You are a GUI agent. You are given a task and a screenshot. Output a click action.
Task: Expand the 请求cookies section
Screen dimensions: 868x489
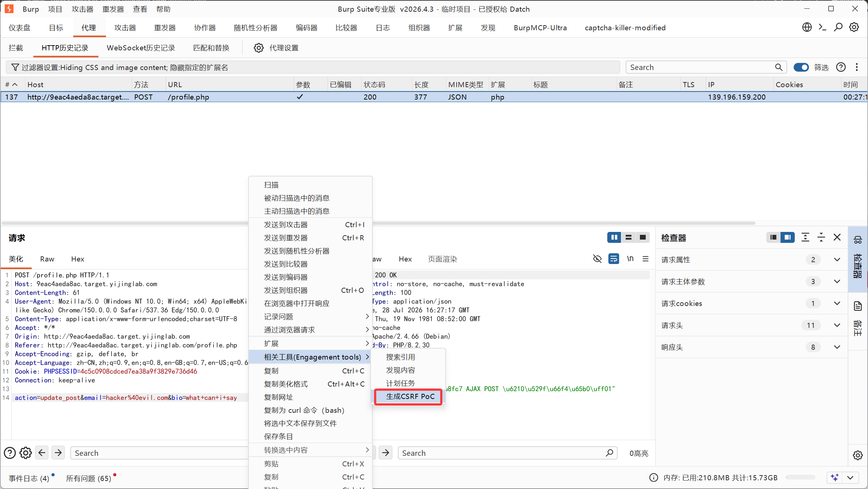click(837, 303)
